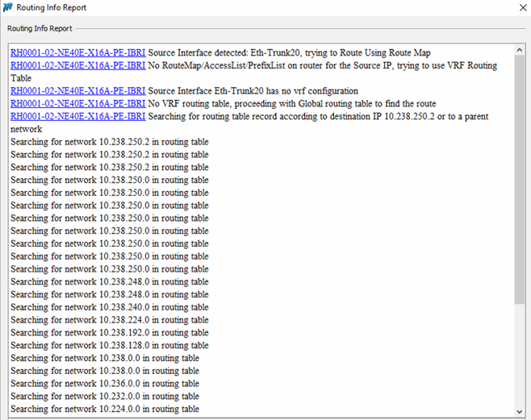
Task: Click the 'Searching for network 10.238.224.0' line
Action: click(109, 320)
